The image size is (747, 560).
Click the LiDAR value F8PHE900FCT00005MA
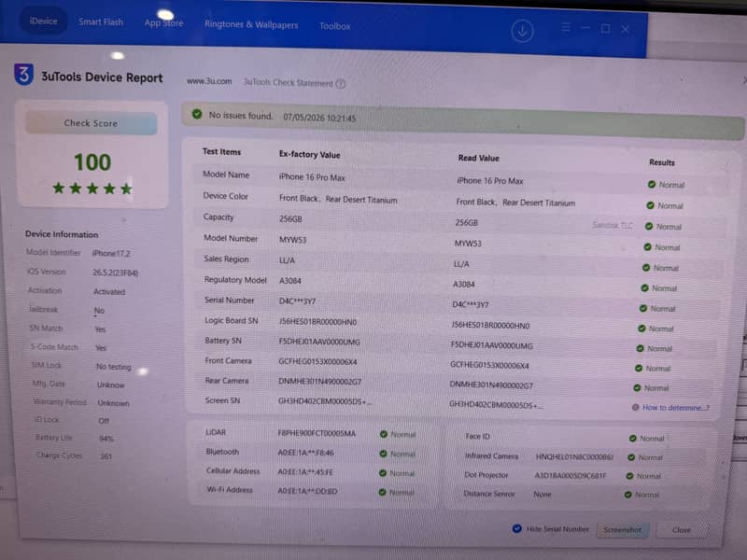point(317,433)
